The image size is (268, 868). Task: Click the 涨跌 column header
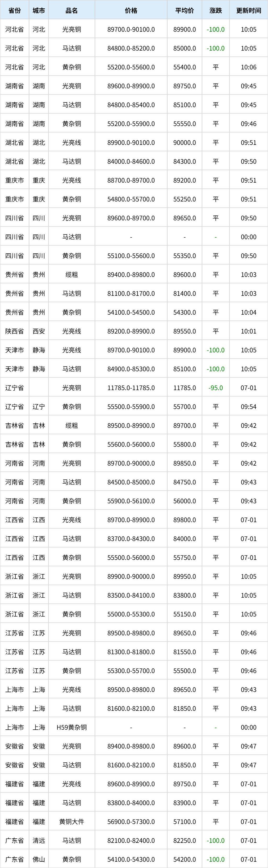tap(215, 10)
